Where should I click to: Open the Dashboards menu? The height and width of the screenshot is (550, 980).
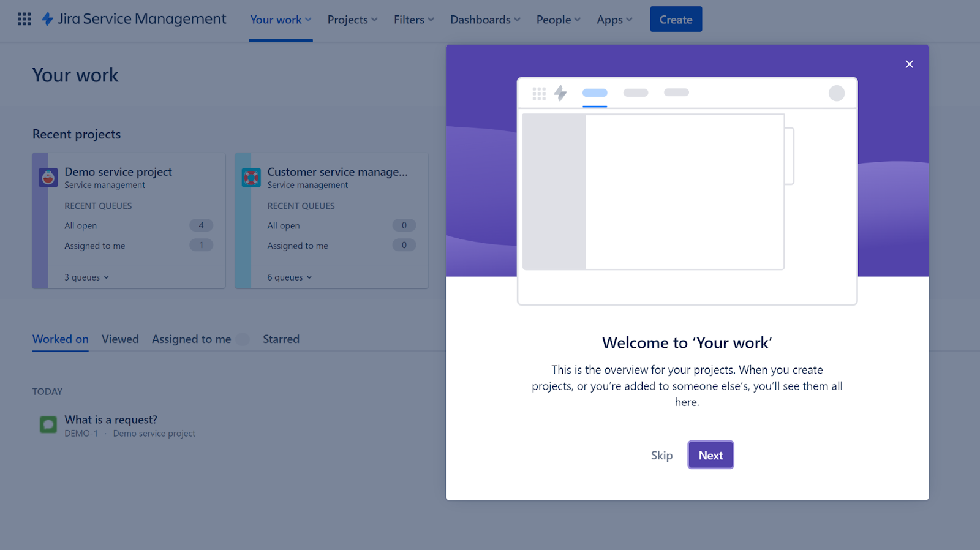[485, 20]
